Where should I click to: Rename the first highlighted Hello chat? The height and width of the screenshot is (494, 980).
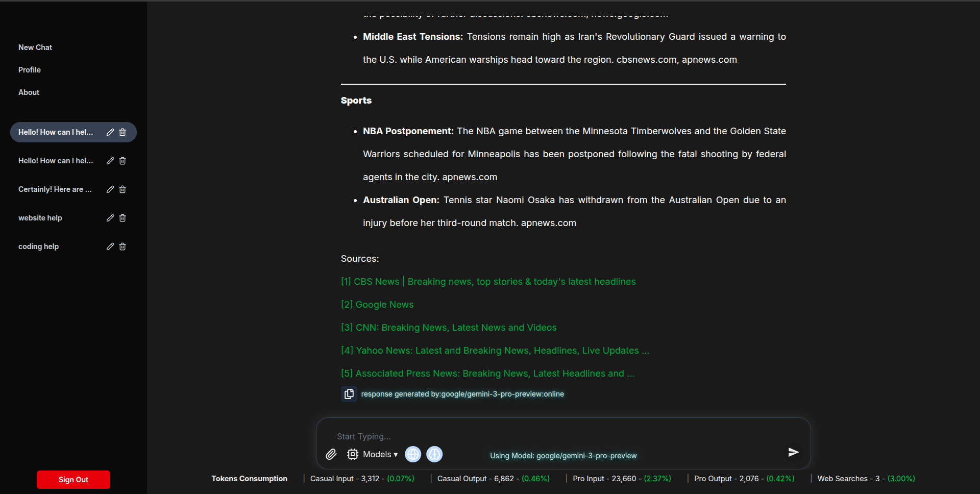[110, 132]
